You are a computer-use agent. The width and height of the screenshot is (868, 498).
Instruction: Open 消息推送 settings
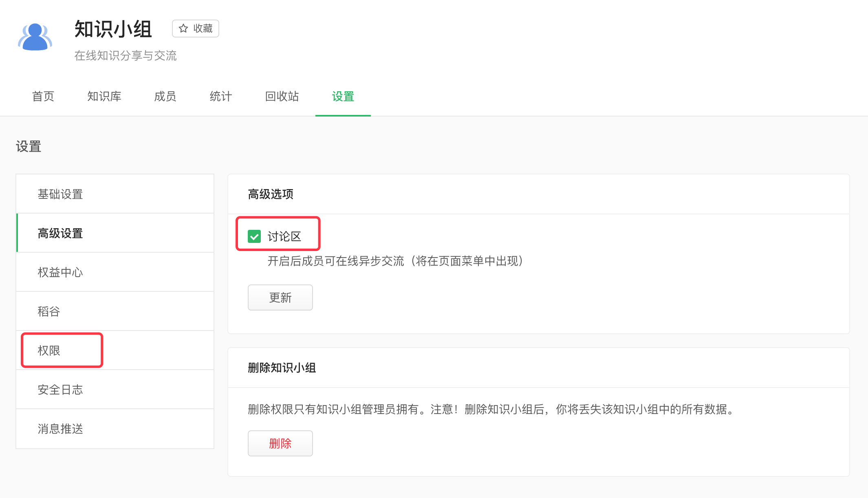point(60,429)
